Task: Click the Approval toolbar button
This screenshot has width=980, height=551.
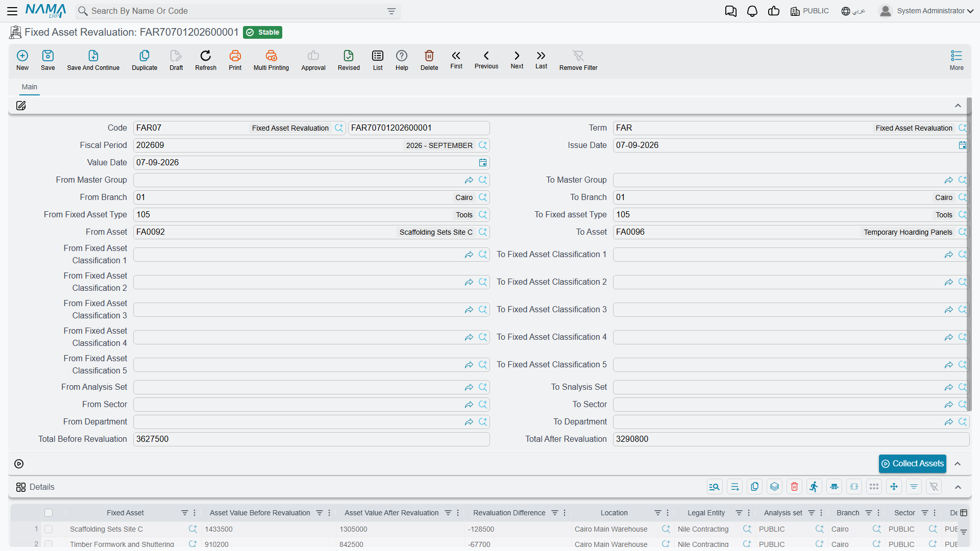Action: (x=313, y=60)
